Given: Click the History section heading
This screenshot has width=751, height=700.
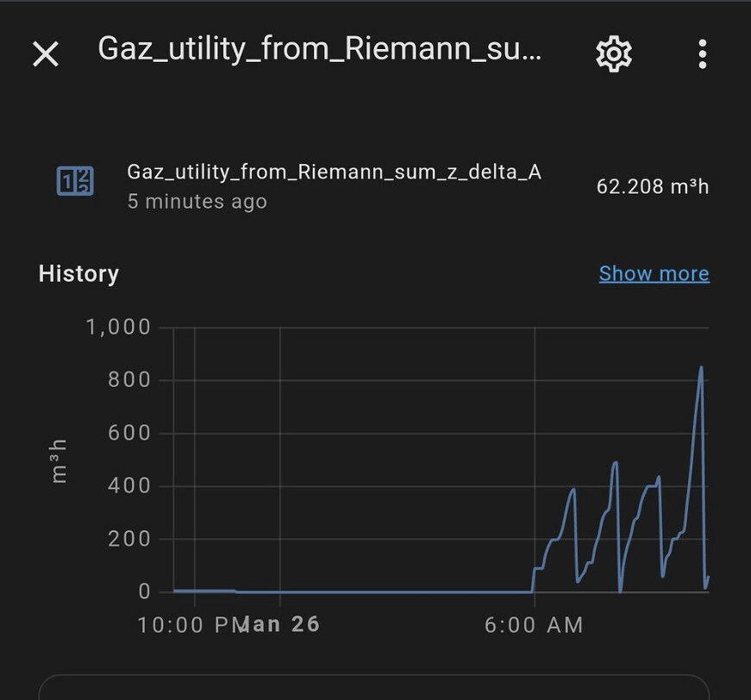Looking at the screenshot, I should click(x=78, y=274).
